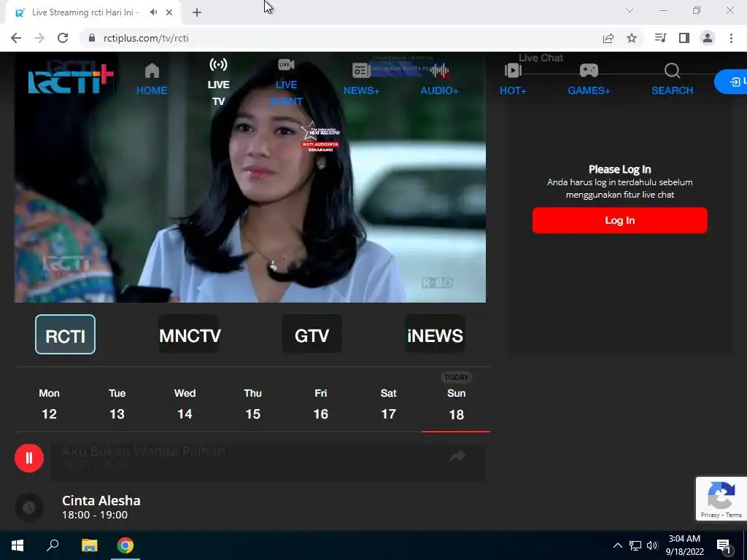Open the network tray icon

635,545
